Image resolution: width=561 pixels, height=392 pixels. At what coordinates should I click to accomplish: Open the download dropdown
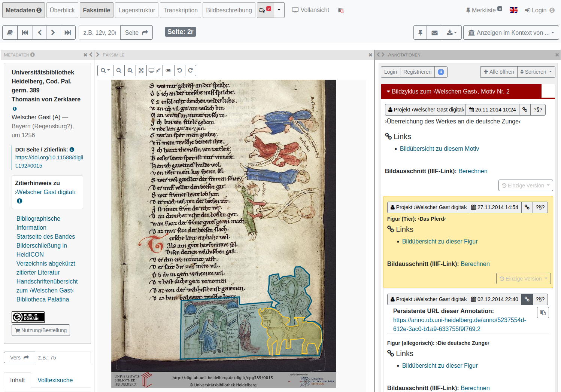(x=452, y=33)
